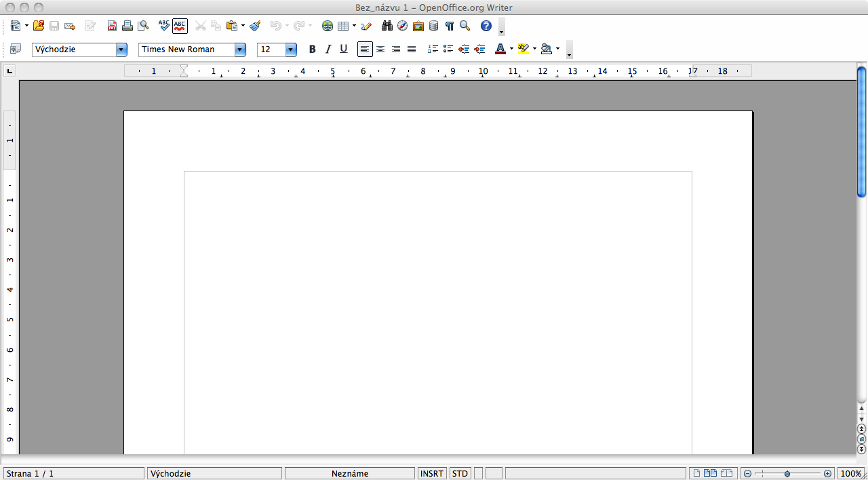868x480 pixels.
Task: Show the Data Sources panel
Action: pos(433,26)
